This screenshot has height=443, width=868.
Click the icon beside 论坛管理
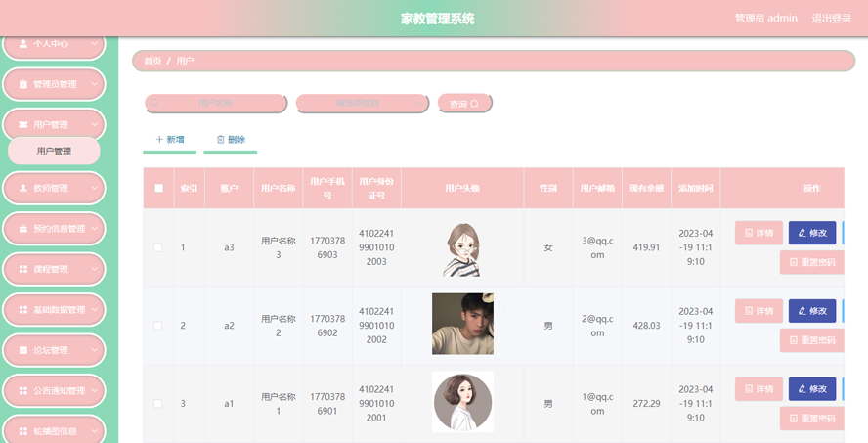point(23,350)
